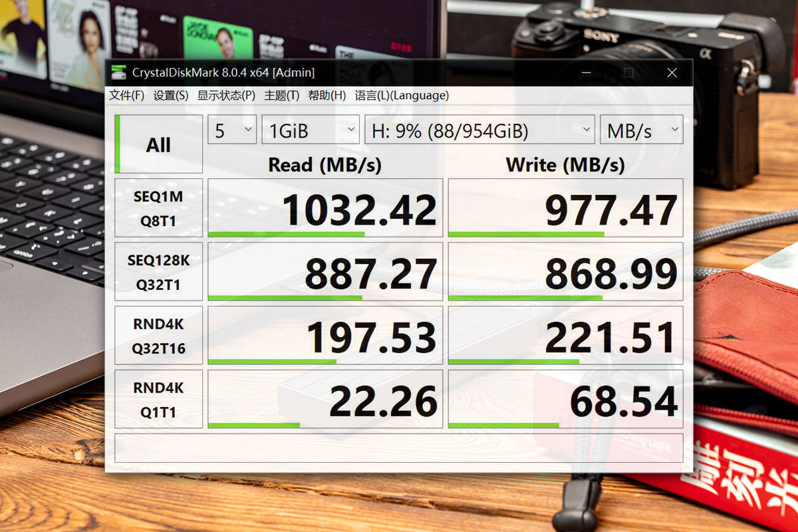Click the Read (MB/s) column header
This screenshot has width=798, height=532.
[x=325, y=165]
